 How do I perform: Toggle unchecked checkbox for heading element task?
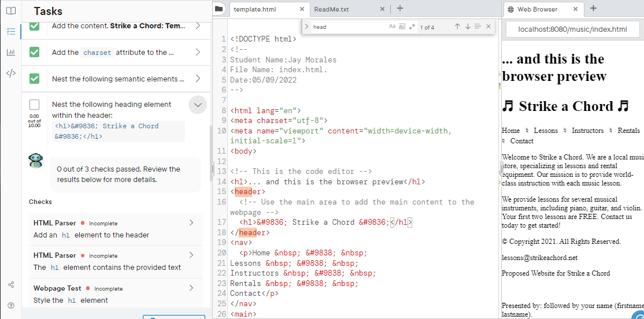(x=35, y=104)
